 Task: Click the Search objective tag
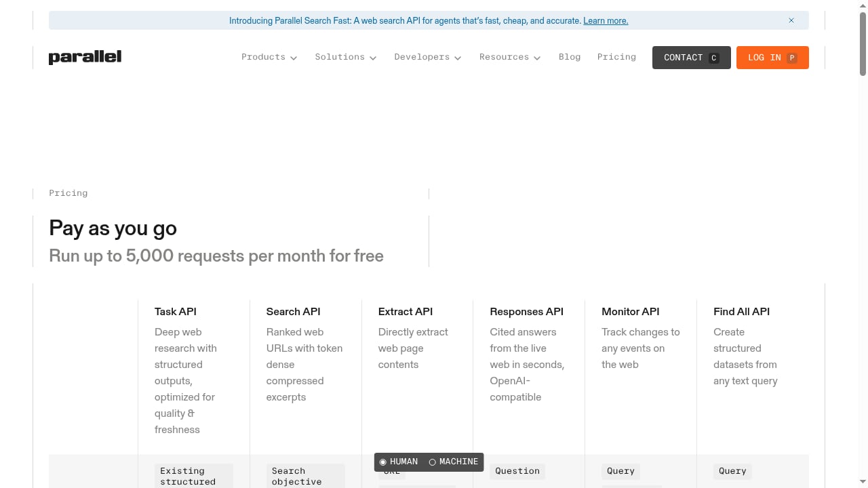coord(305,476)
